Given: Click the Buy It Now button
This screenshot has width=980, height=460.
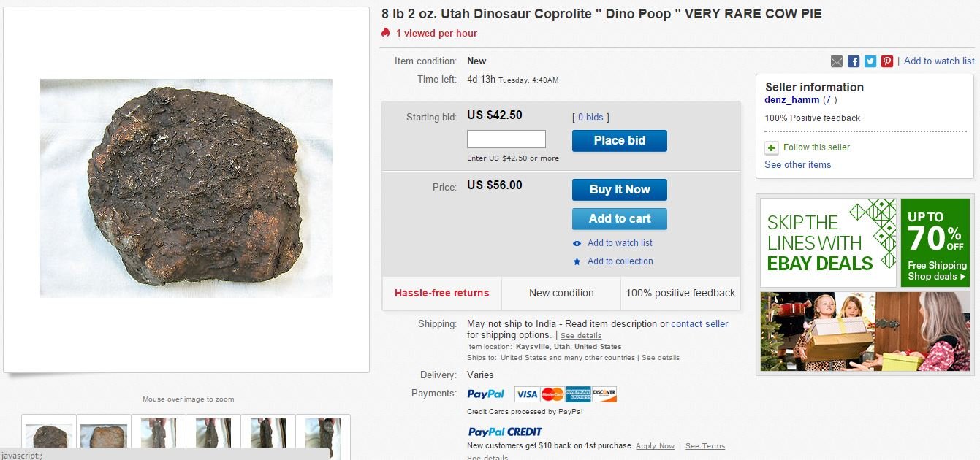Looking at the screenshot, I should [x=620, y=190].
